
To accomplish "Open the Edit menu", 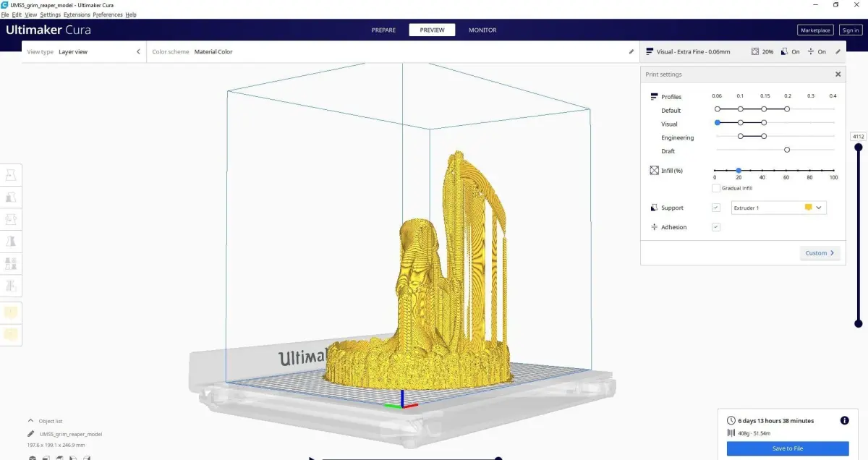I will coord(17,14).
